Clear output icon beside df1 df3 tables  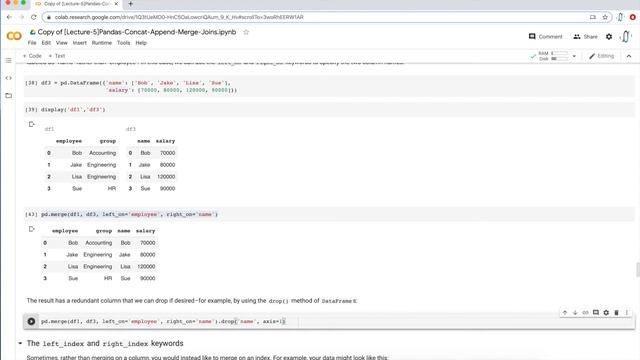31,124
